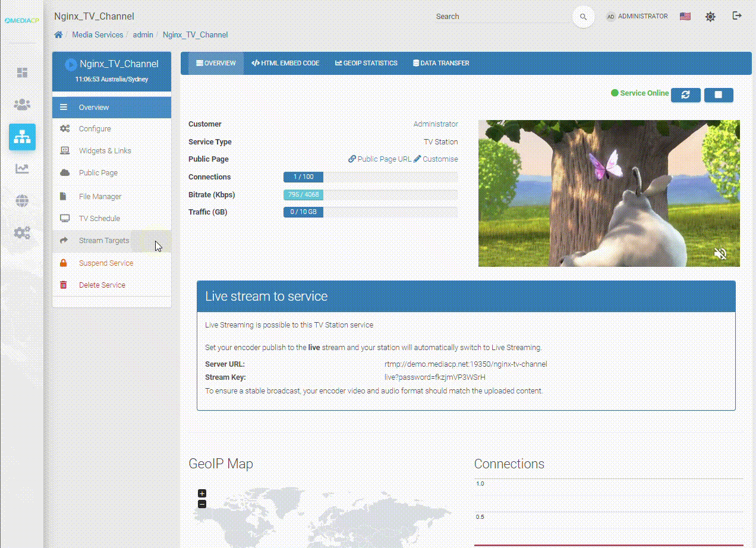Click the Nginx_TV_Channel service header in side panel
The width and height of the screenshot is (756, 548).
pyautogui.click(x=112, y=71)
